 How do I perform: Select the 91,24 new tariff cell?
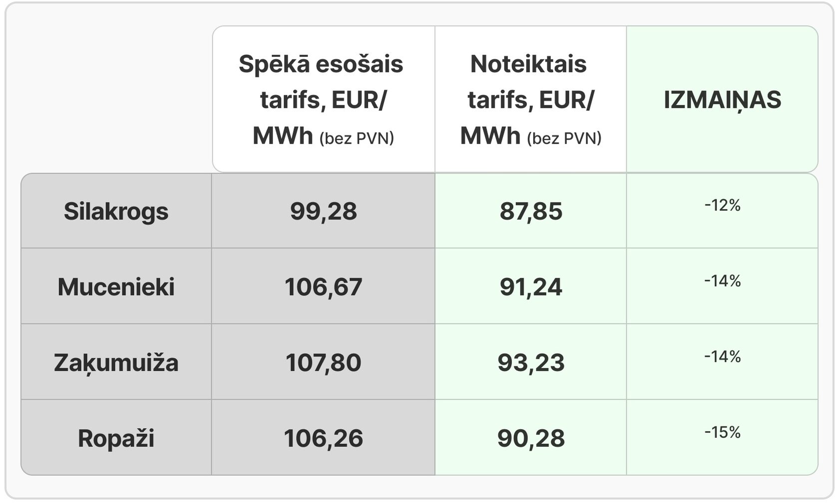(531, 286)
